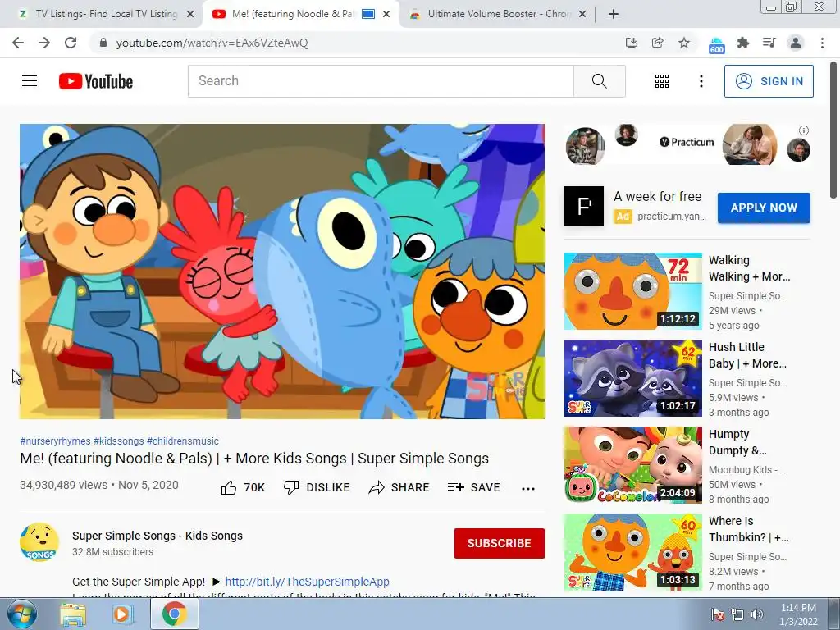Open Walking Walking video thumbnail
Screen dimensions: 840x630
coord(633,291)
